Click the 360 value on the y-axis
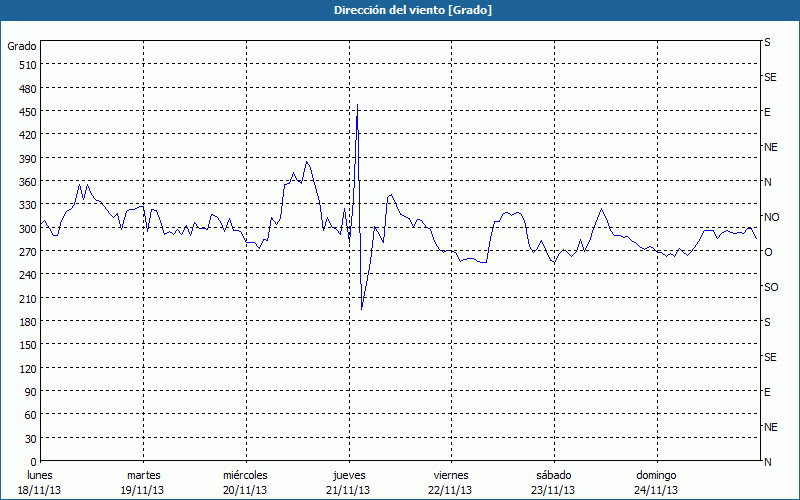 click(27, 182)
